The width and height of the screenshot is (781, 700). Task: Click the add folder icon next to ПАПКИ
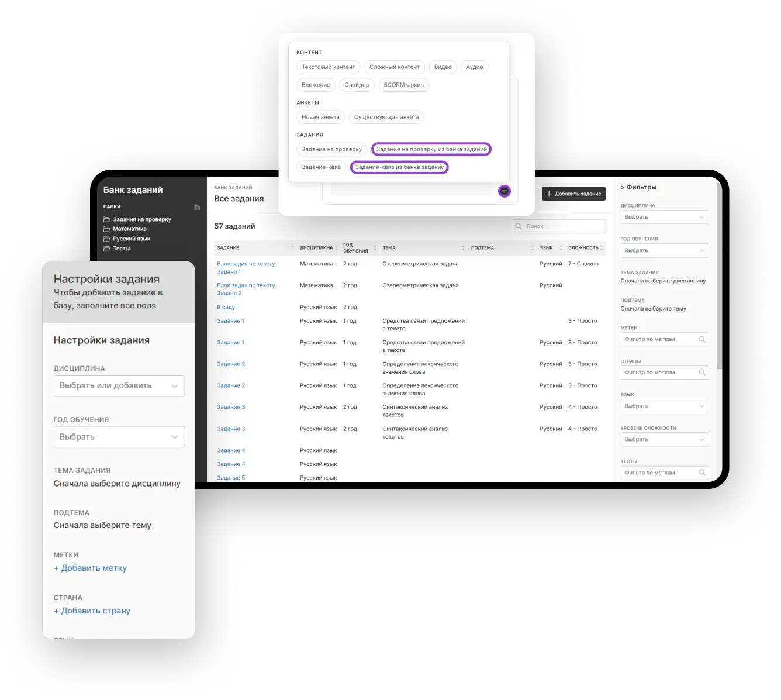coord(197,207)
